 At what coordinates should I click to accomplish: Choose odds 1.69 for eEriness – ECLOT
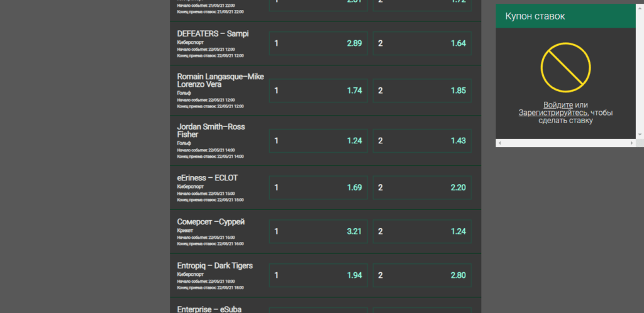[x=318, y=187]
